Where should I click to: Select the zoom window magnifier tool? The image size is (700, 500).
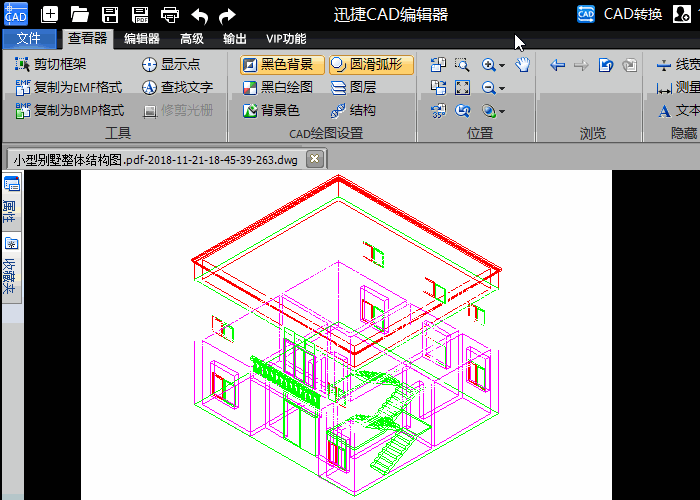tap(462, 65)
